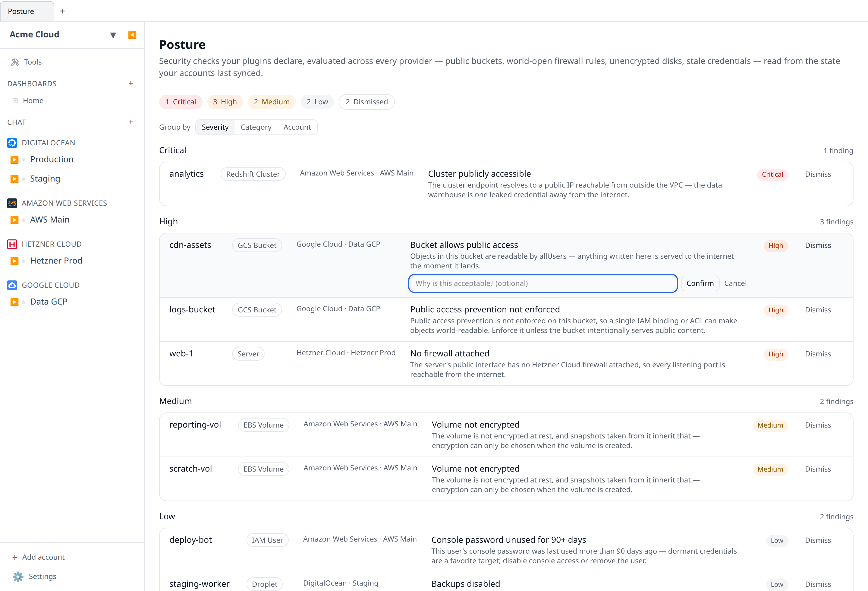Expand the Staging account arrow
Image resolution: width=868 pixels, height=591 pixels.
[14, 179]
